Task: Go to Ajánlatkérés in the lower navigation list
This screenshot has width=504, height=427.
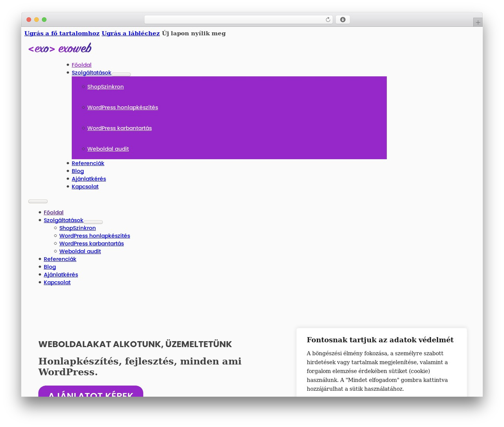Action: point(61,275)
